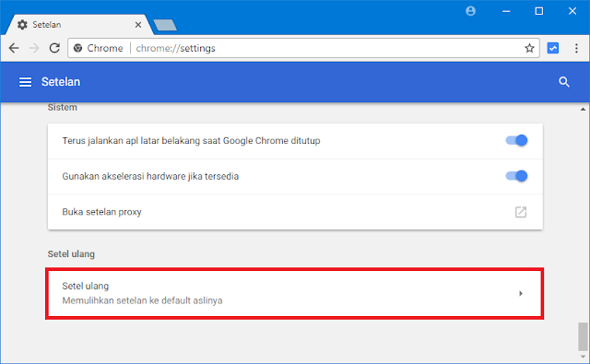The image size is (590, 364).
Task: Click the user profile icon in title bar
Action: [x=470, y=11]
